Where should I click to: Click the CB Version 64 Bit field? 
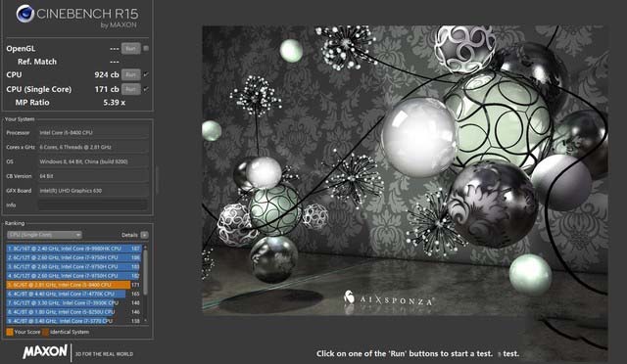click(x=93, y=176)
